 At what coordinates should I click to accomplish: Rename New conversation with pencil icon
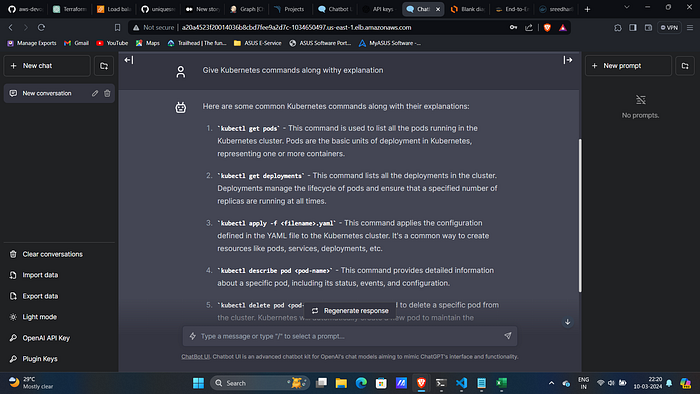click(x=95, y=93)
